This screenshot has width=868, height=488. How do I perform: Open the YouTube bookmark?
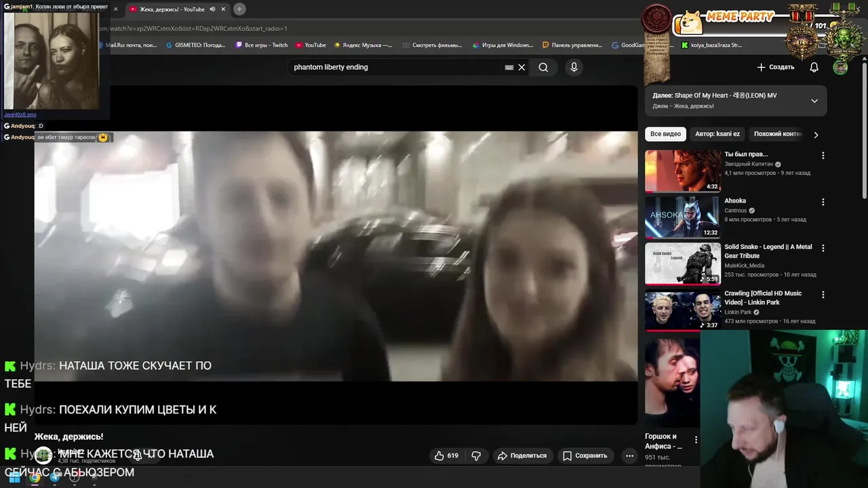coord(311,45)
